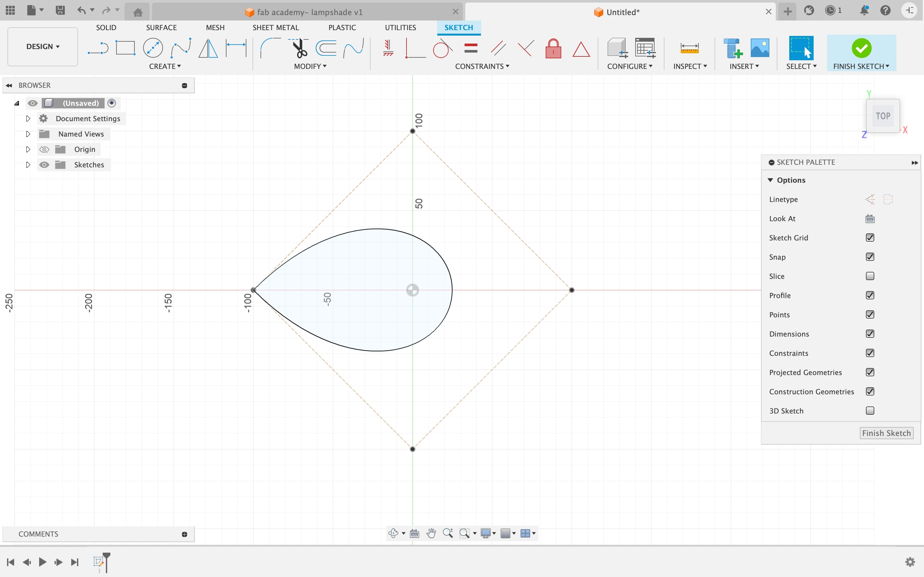Click the Linetype icon in Sketch Palette
Image resolution: width=924 pixels, height=577 pixels.
[x=869, y=199]
